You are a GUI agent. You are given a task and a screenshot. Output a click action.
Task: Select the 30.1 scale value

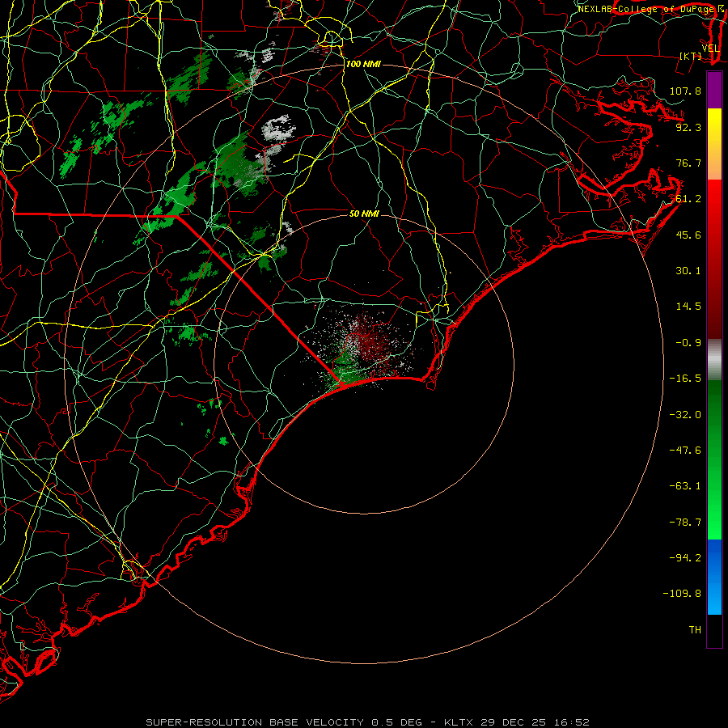[x=688, y=271]
